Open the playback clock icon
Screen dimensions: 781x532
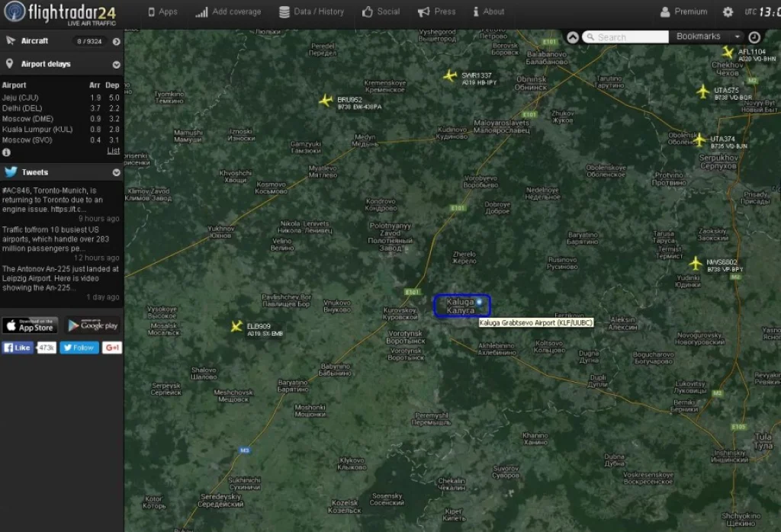coord(754,37)
